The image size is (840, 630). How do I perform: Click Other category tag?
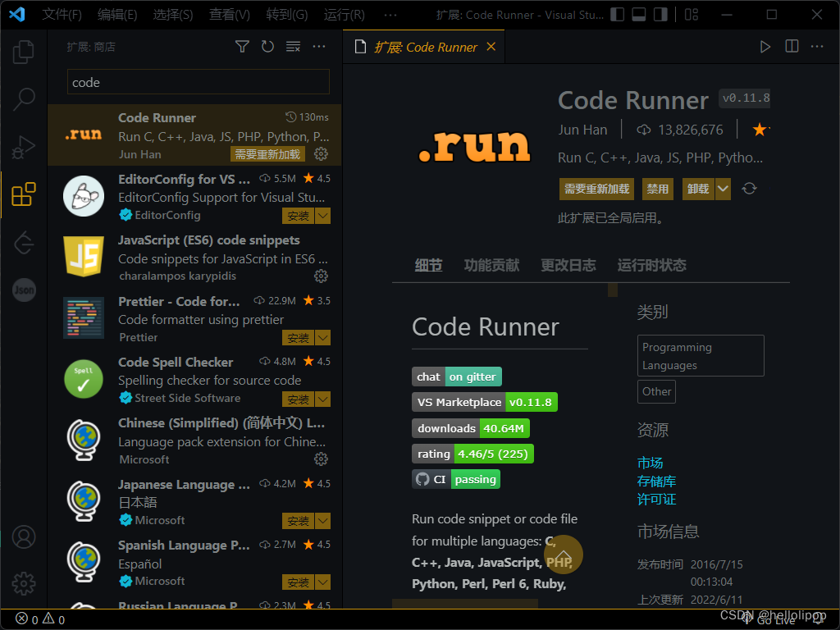656,391
